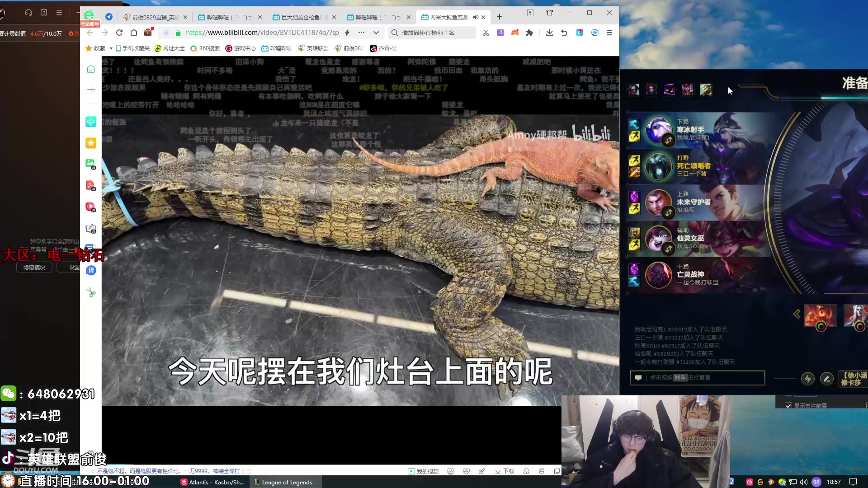This screenshot has width=868, height=488.
Task: Click the sidebar green scissors icon
Action: click(x=91, y=293)
